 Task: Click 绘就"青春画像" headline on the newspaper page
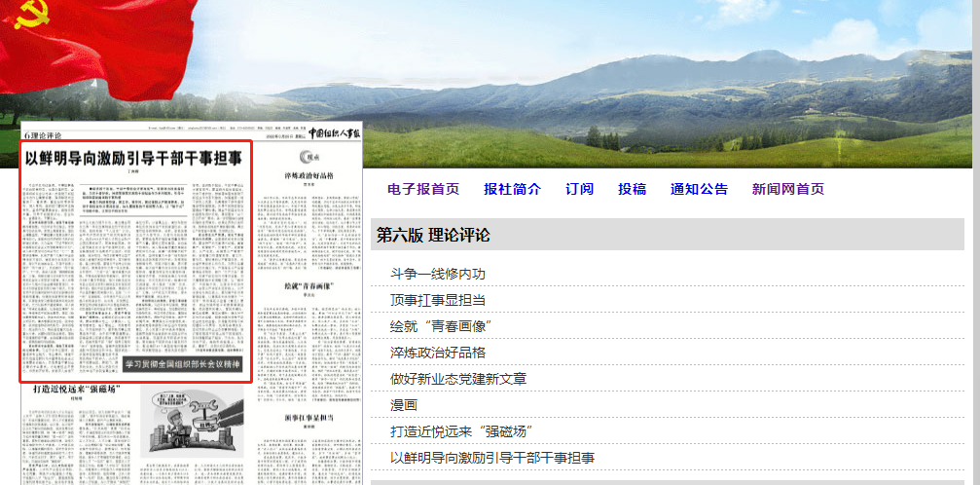(x=310, y=286)
